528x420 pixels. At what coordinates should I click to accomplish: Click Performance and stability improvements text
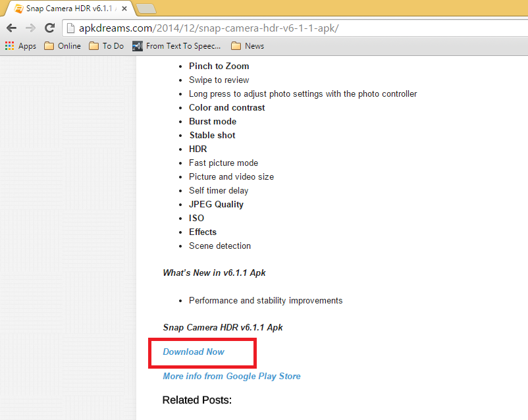[265, 300]
